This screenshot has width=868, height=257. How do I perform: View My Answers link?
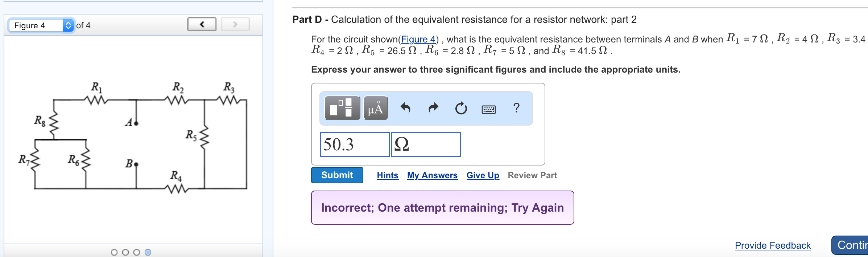(432, 175)
